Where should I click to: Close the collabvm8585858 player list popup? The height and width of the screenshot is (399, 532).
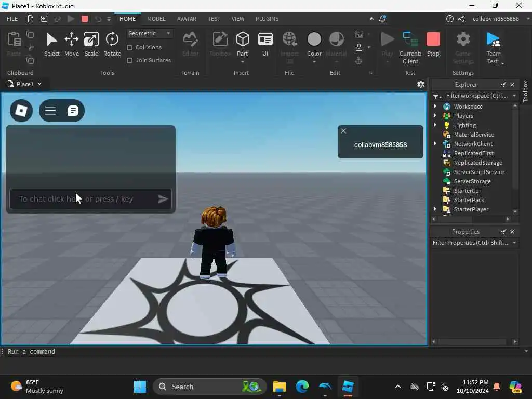click(343, 131)
